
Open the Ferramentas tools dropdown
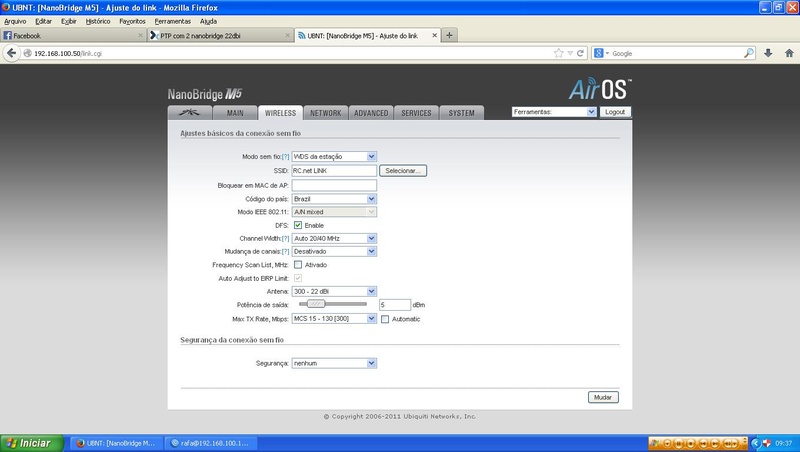(554, 112)
